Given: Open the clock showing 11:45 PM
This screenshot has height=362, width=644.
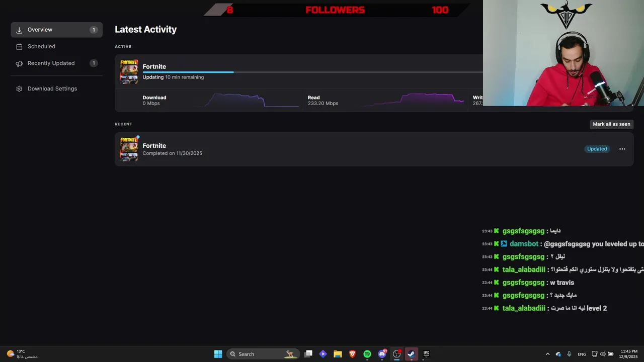Looking at the screenshot, I should (x=629, y=354).
